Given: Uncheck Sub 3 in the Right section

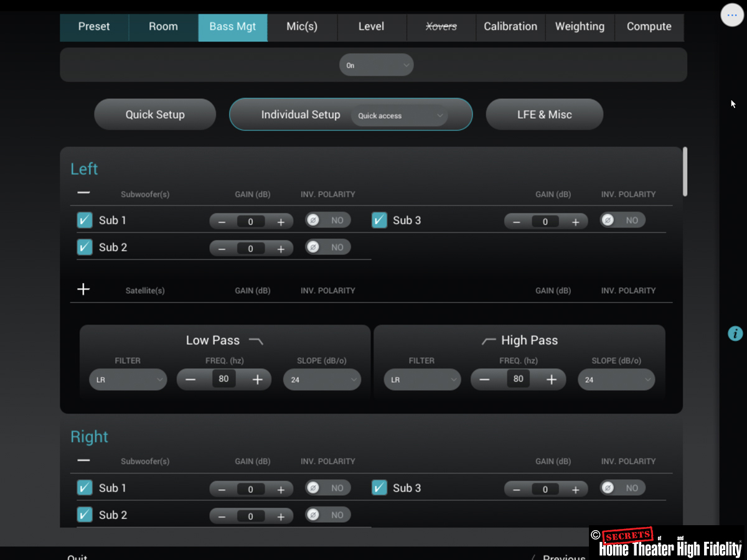Looking at the screenshot, I should click(x=379, y=488).
